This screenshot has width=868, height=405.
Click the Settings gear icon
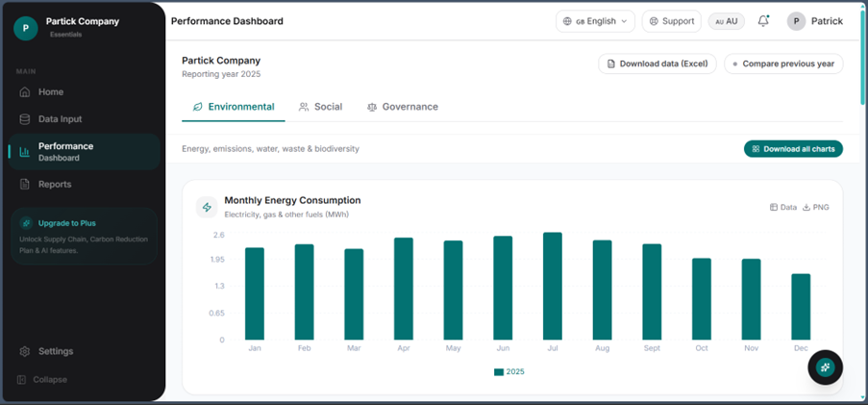click(x=24, y=351)
